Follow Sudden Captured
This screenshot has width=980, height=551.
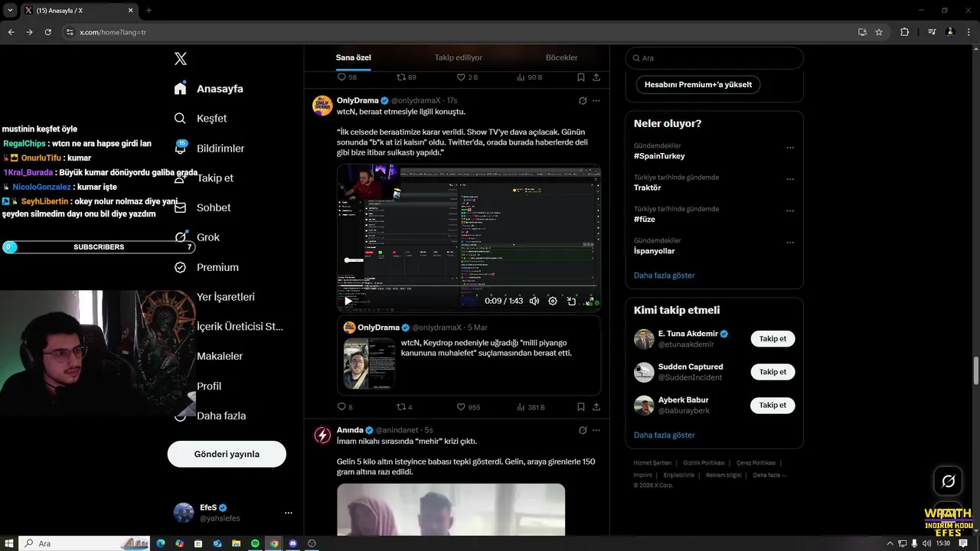[773, 372]
